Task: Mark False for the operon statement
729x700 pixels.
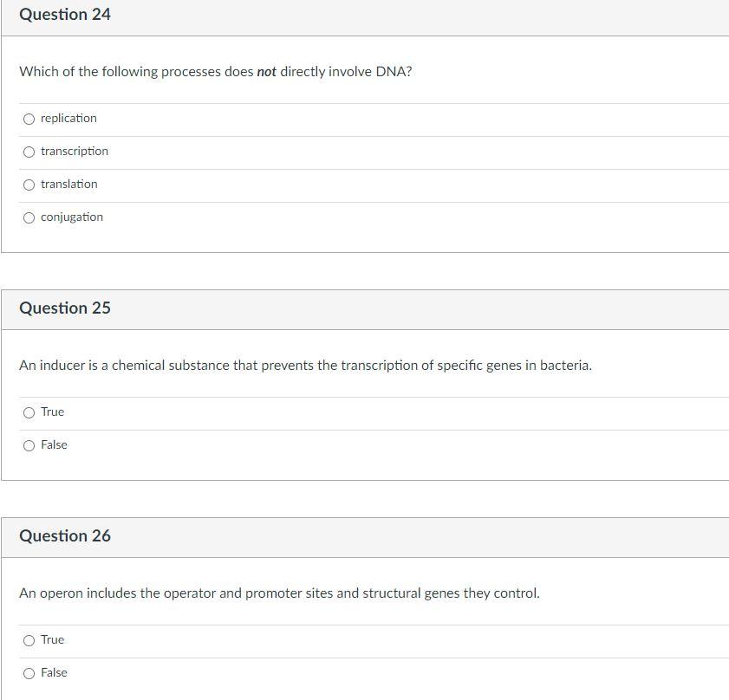Action: (29, 672)
